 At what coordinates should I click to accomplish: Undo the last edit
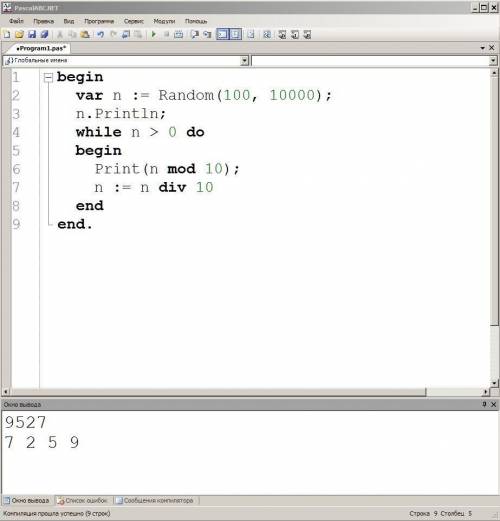pyautogui.click(x=100, y=34)
